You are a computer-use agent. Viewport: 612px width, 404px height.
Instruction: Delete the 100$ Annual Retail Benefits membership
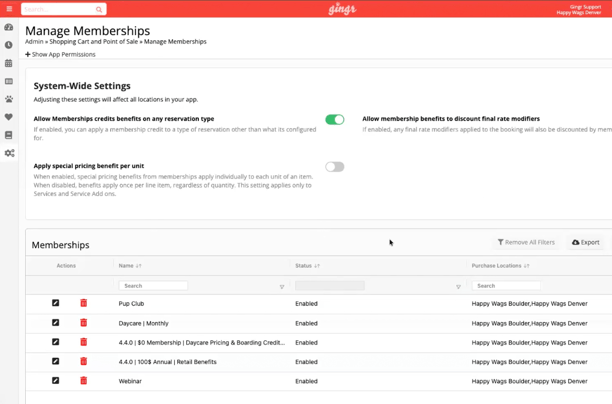tap(84, 361)
